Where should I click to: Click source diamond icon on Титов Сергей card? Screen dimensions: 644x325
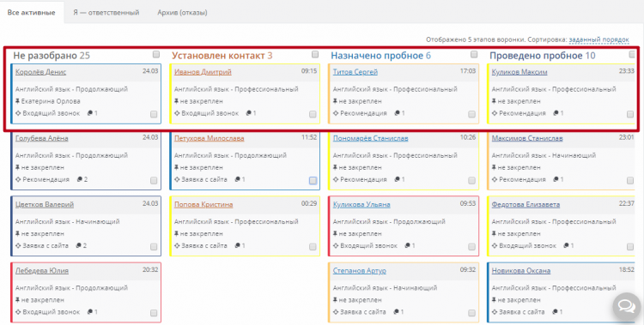click(x=336, y=113)
